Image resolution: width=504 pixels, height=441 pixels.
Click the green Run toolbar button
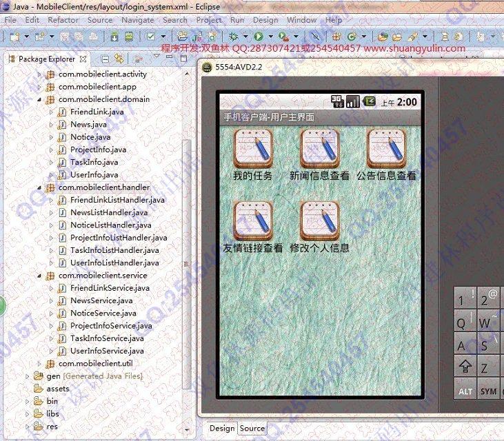coord(258,36)
